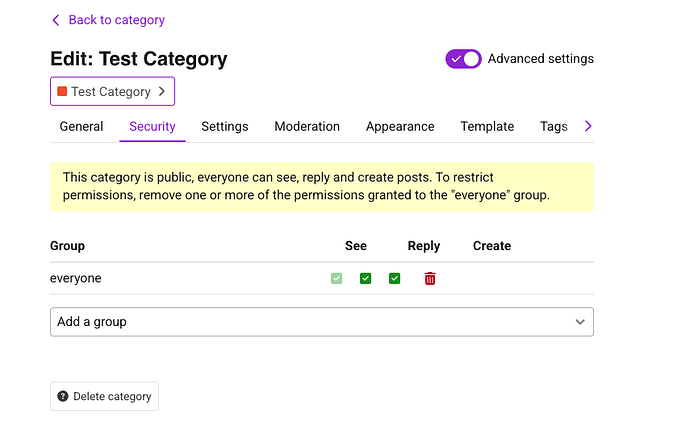Uncheck the last green checkbox for everyone
This screenshot has height=447, width=690.
[x=394, y=278]
